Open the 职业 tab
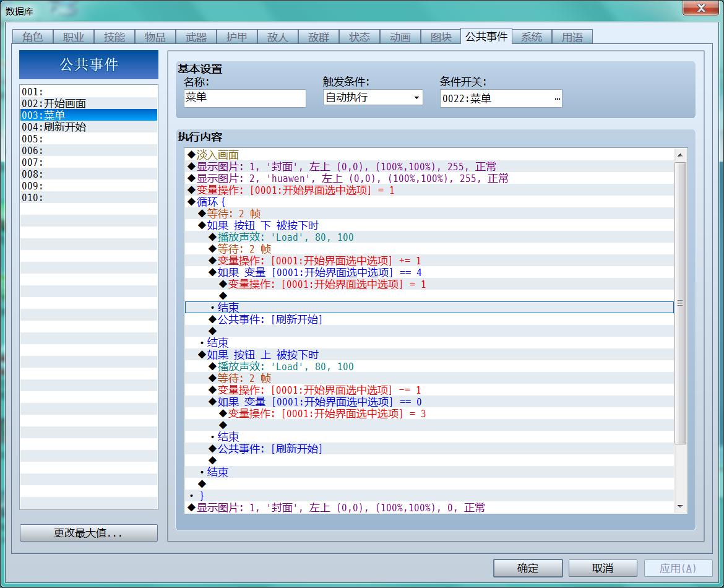Image resolution: width=724 pixels, height=588 pixels. 74,37
